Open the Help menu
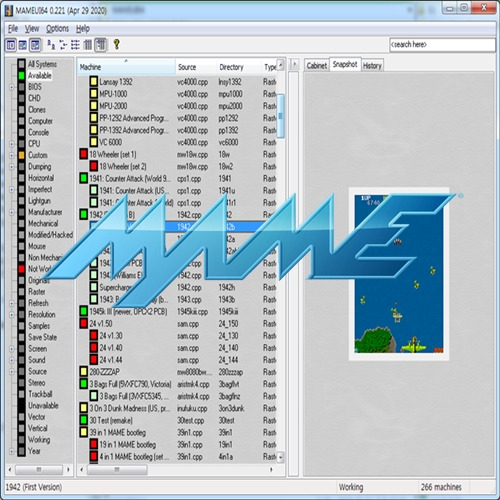This screenshot has height=500, width=500. [x=83, y=29]
